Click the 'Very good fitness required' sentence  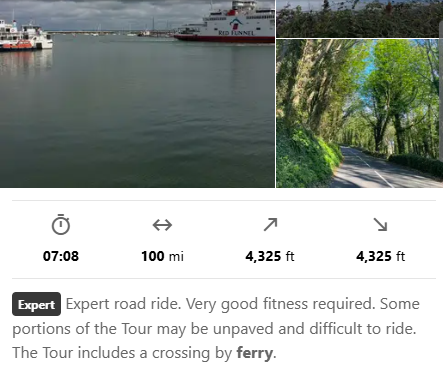coord(280,304)
